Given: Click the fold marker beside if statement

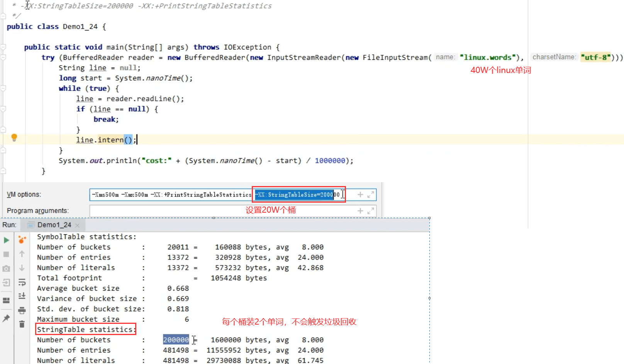Looking at the screenshot, I should [3, 109].
